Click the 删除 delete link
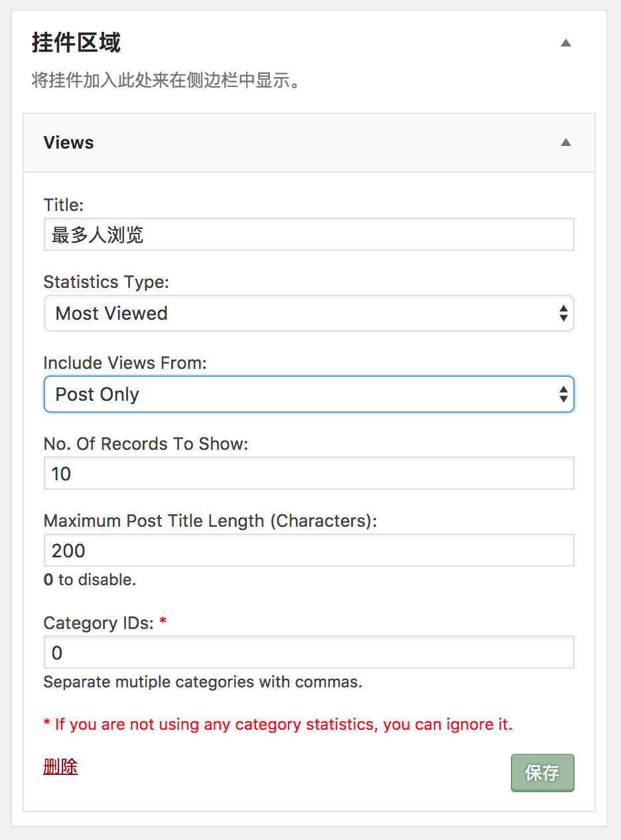621x840 pixels. tap(60, 766)
